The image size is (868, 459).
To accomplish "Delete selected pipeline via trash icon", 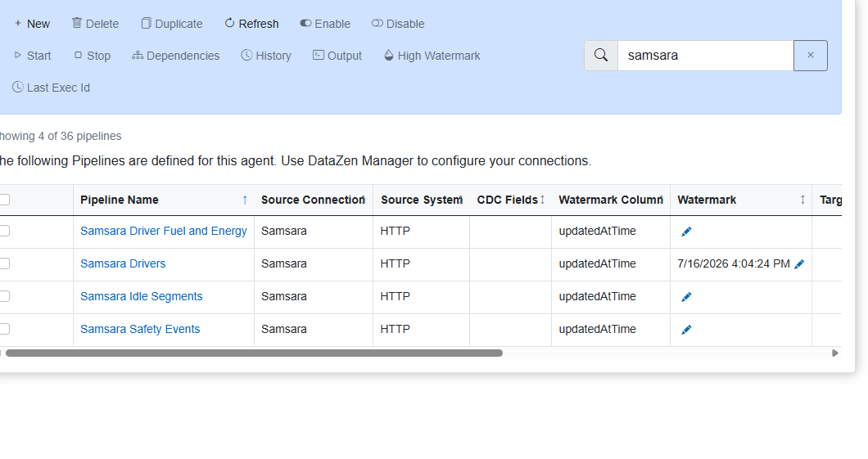I will pyautogui.click(x=95, y=24).
